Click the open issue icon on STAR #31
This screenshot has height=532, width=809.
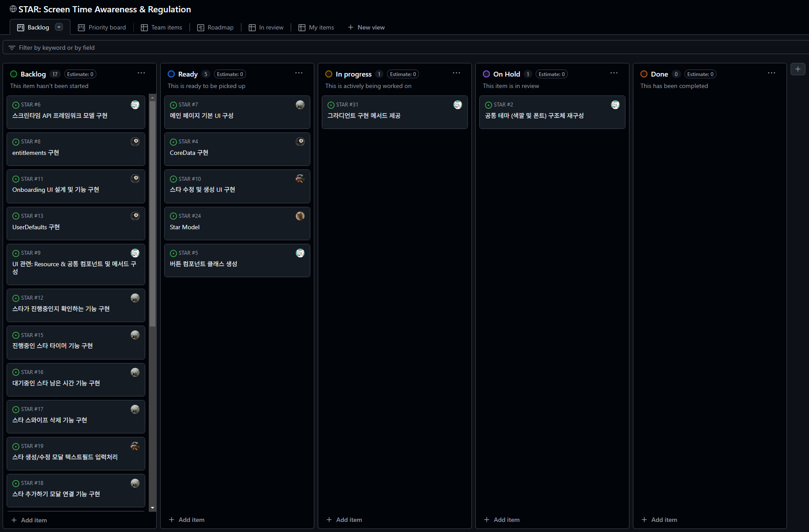coord(331,105)
